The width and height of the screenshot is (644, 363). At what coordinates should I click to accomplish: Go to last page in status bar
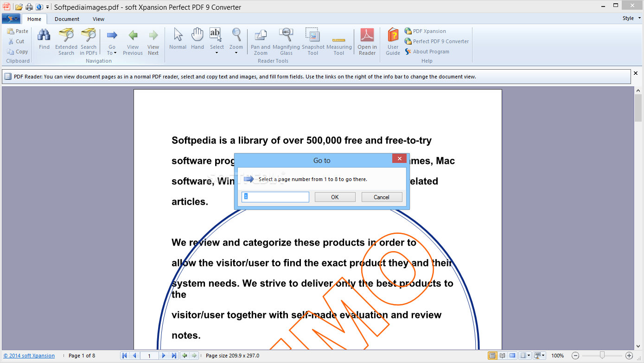174,356
